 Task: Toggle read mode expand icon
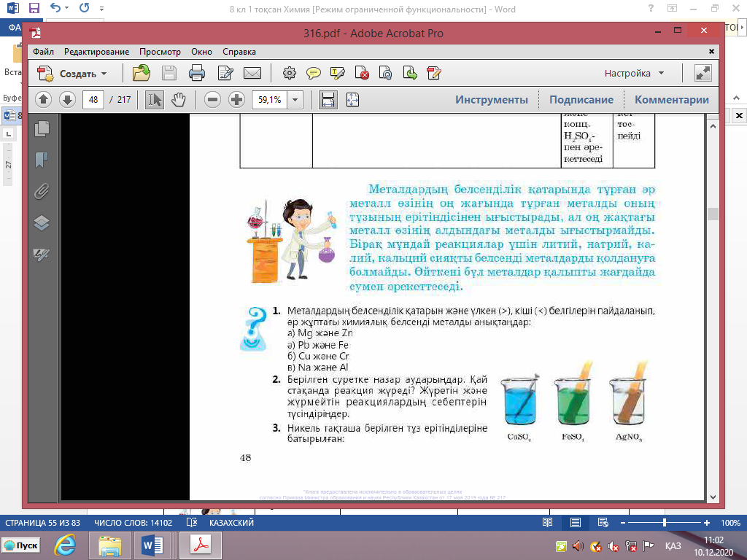pos(703,74)
